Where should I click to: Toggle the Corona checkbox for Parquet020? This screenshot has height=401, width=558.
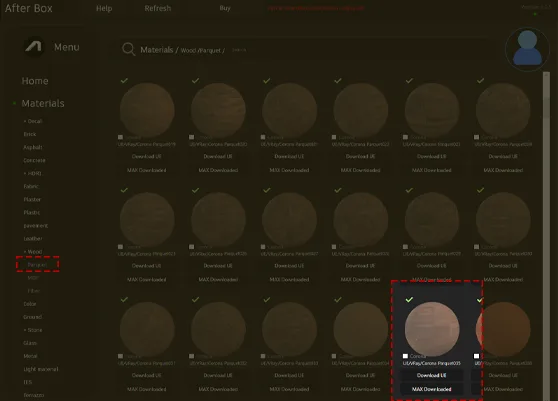tap(191, 137)
